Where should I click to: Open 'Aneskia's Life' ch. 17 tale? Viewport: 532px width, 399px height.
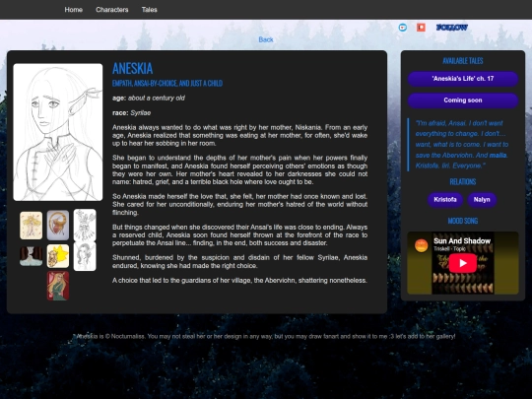pyautogui.click(x=463, y=79)
